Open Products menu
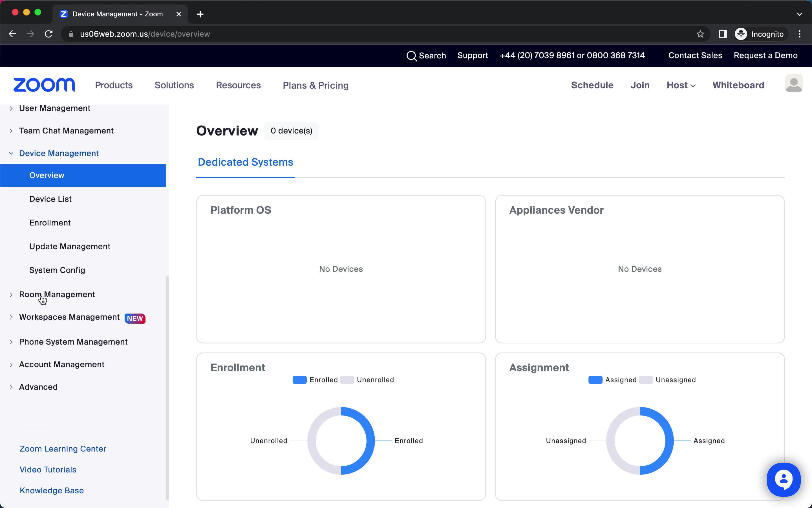 click(114, 85)
